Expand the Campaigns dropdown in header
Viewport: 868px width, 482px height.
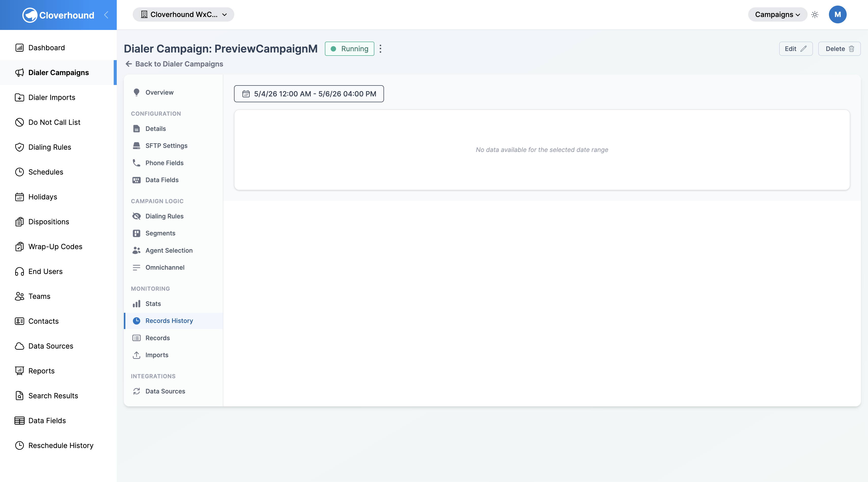777,14
